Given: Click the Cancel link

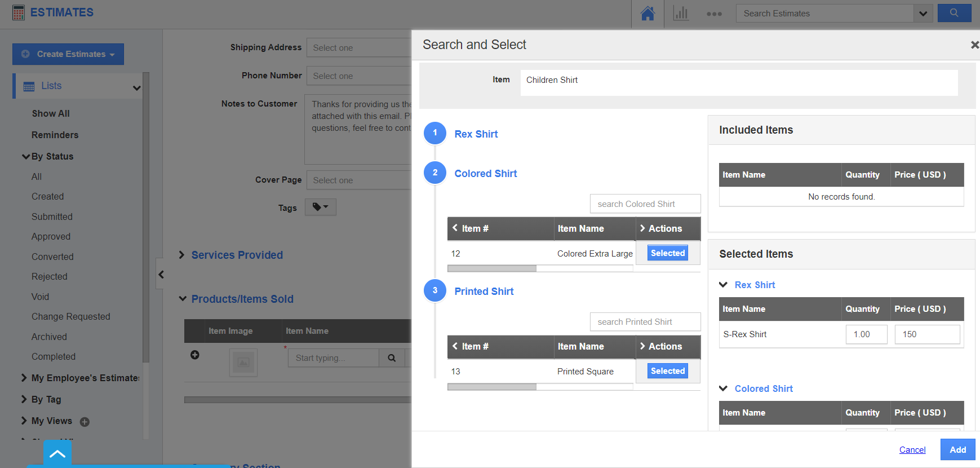Looking at the screenshot, I should [x=912, y=450].
